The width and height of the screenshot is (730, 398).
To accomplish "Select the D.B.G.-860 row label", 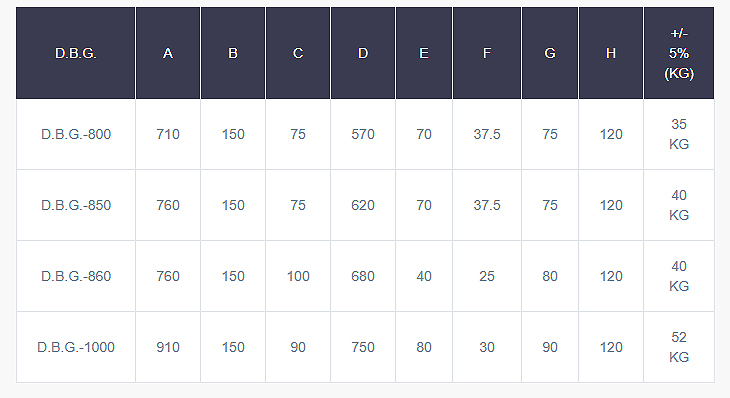I will coord(76,277).
